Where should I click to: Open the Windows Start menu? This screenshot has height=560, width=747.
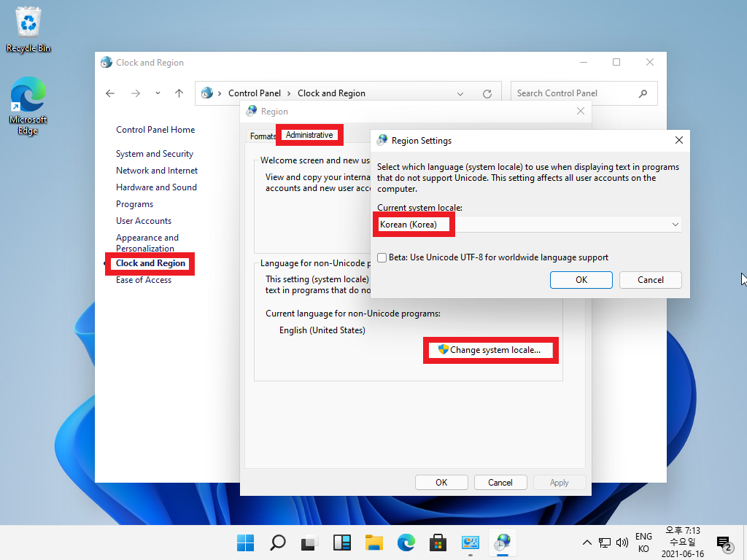pyautogui.click(x=245, y=542)
